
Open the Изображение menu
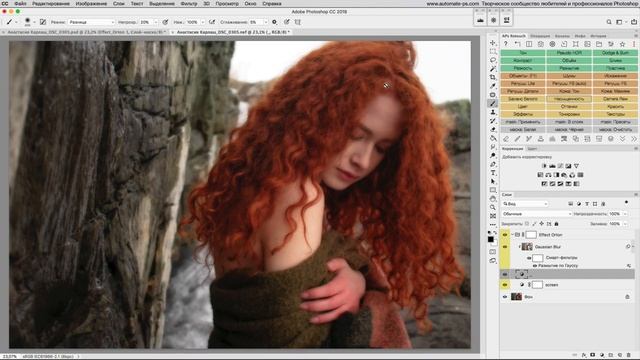91,4
